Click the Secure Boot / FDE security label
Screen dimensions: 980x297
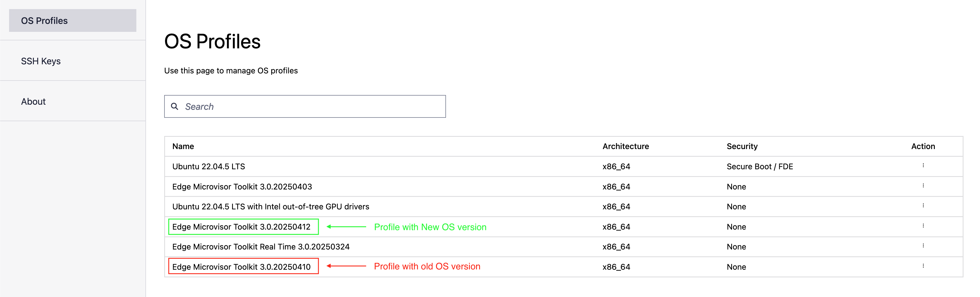[x=759, y=166]
